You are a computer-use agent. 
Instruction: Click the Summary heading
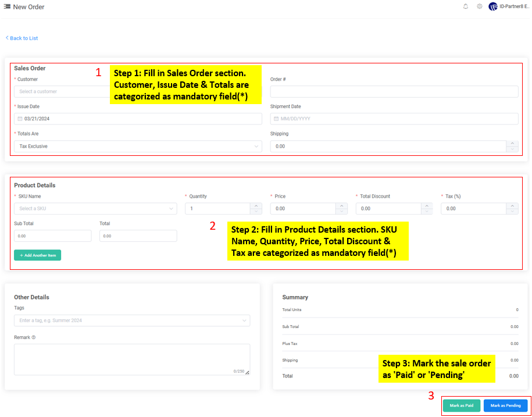pyautogui.click(x=295, y=297)
